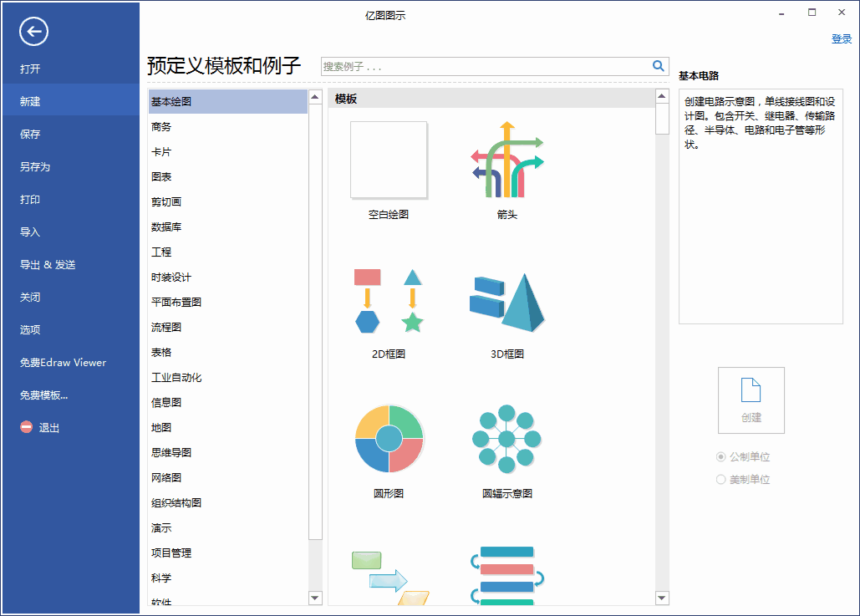Select 商务 category
This screenshot has width=860, height=616.
pyautogui.click(x=227, y=127)
